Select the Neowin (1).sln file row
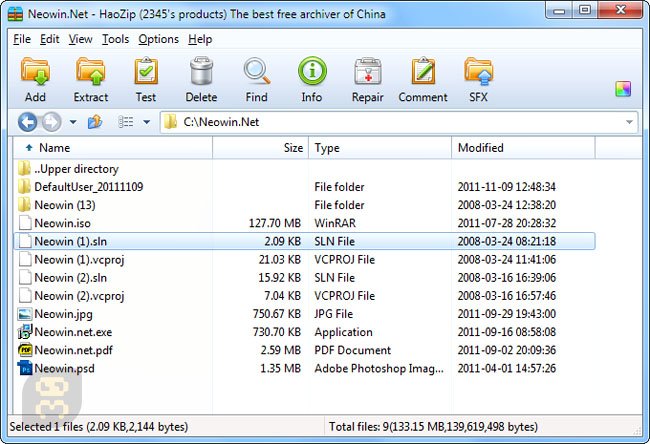This screenshot has height=444, width=650. click(x=304, y=241)
